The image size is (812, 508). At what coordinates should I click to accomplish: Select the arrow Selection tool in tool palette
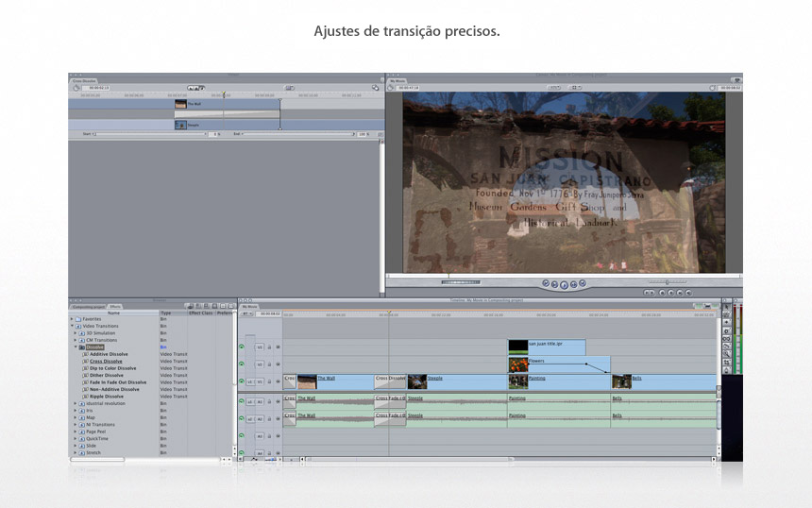pos(725,307)
